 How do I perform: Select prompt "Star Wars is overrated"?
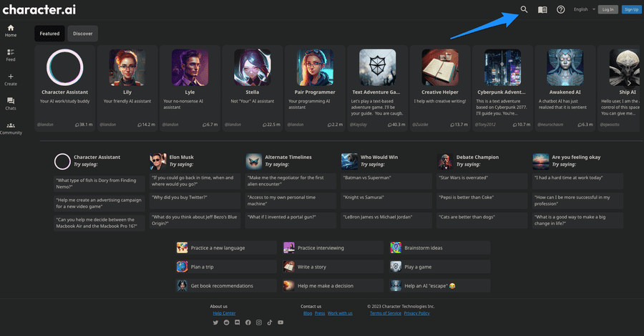point(482,181)
